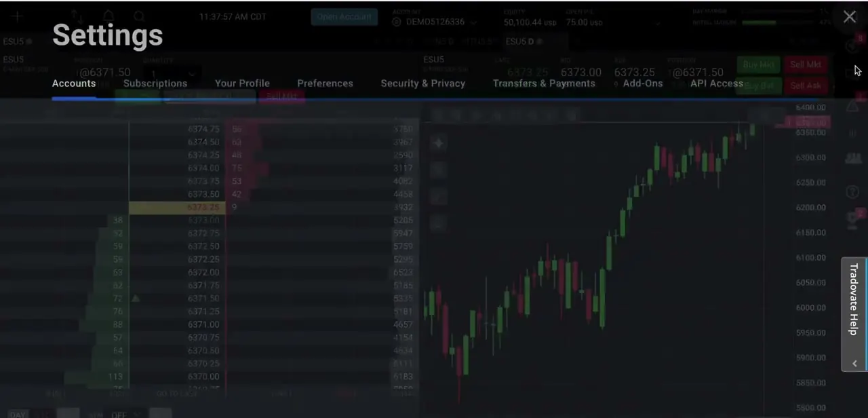Go to the Preferences tab
Viewport: 868px width, 418px height.
pyautogui.click(x=325, y=83)
